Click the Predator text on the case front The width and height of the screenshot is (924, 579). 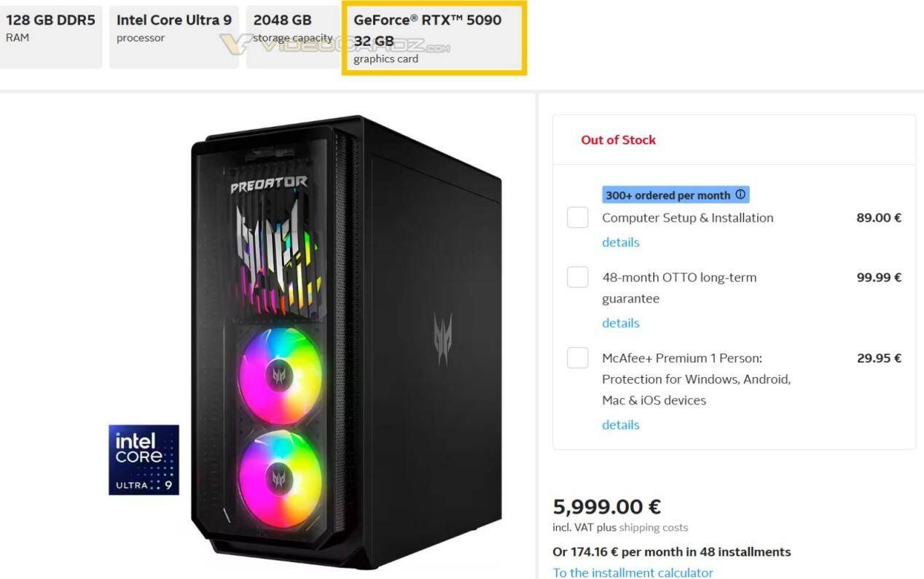click(269, 184)
